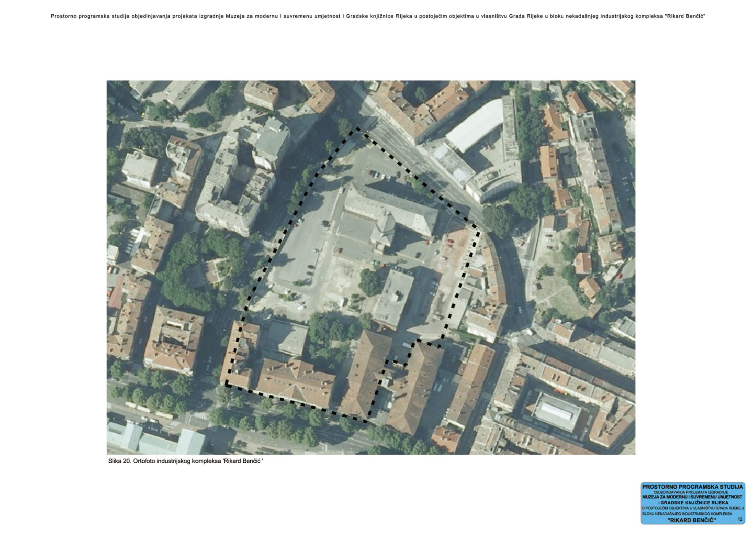
Task: Click 'Rikard Benčić' in the header line
Action: (x=685, y=16)
